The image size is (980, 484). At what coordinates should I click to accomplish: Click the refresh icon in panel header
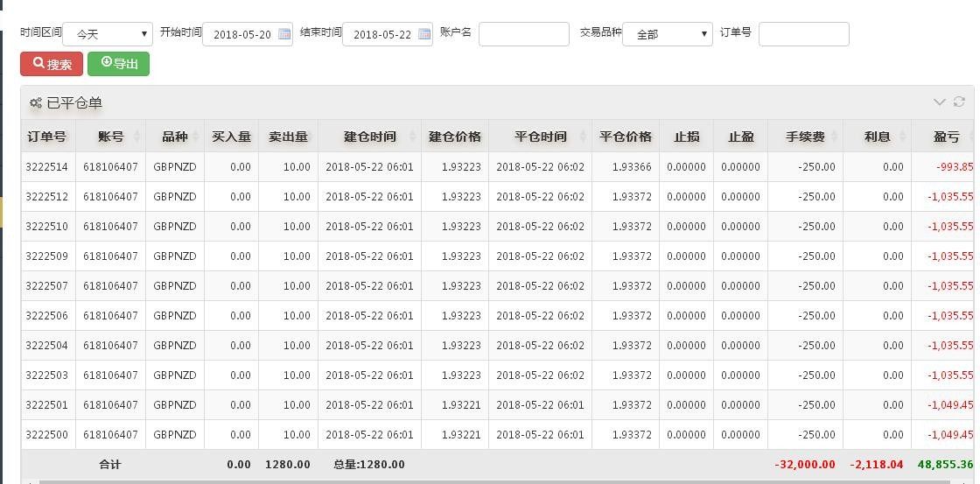(x=959, y=102)
